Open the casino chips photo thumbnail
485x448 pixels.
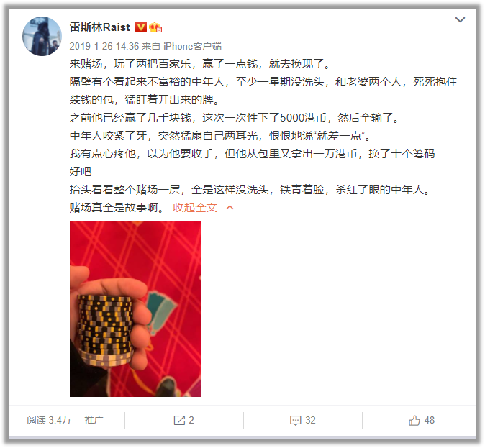(x=135, y=308)
